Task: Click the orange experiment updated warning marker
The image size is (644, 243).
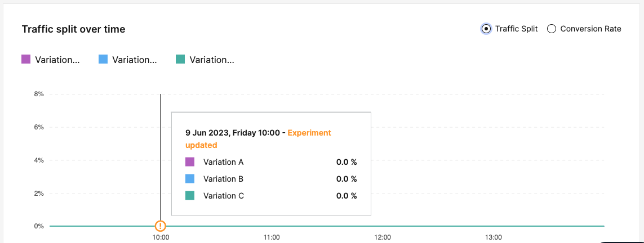Action: point(160,226)
